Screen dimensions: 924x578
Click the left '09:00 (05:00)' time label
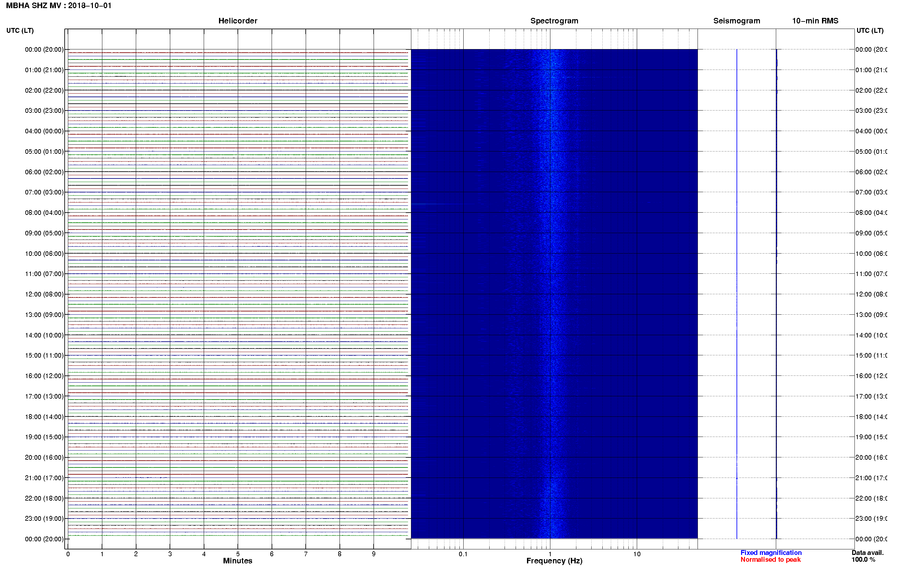[x=44, y=233]
